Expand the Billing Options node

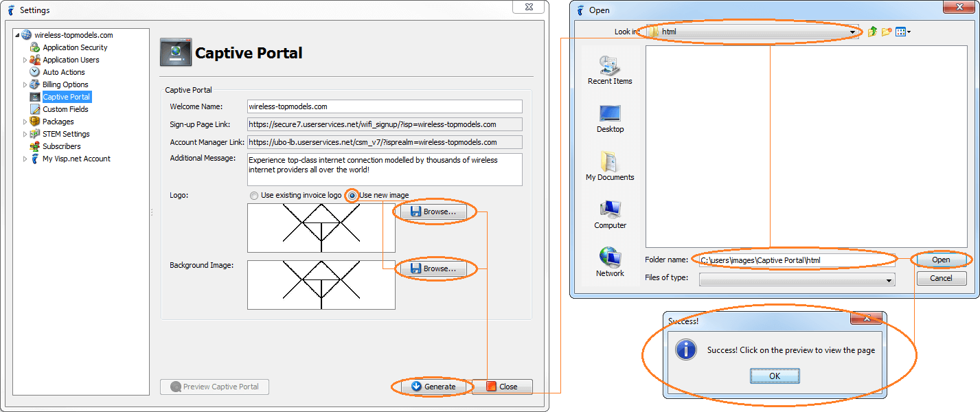point(25,84)
